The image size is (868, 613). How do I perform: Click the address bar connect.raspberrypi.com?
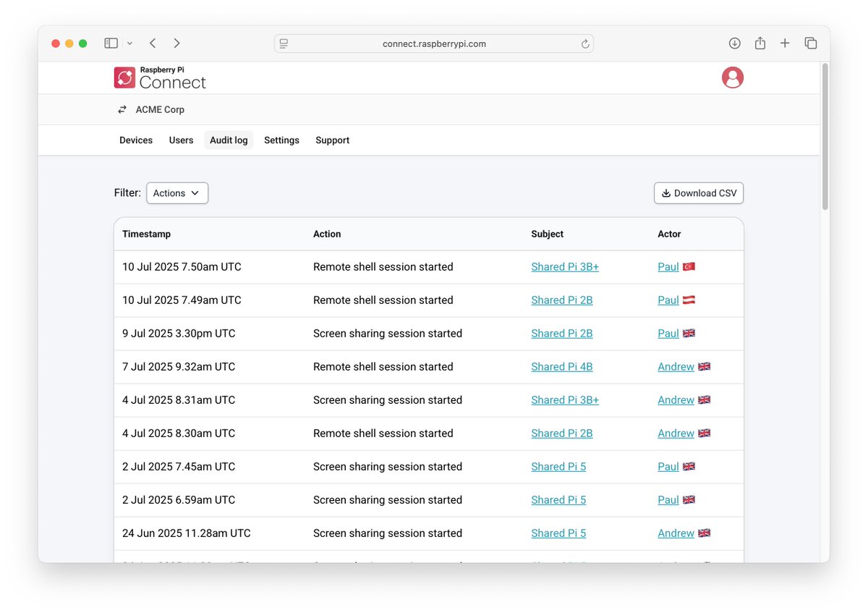click(x=434, y=43)
